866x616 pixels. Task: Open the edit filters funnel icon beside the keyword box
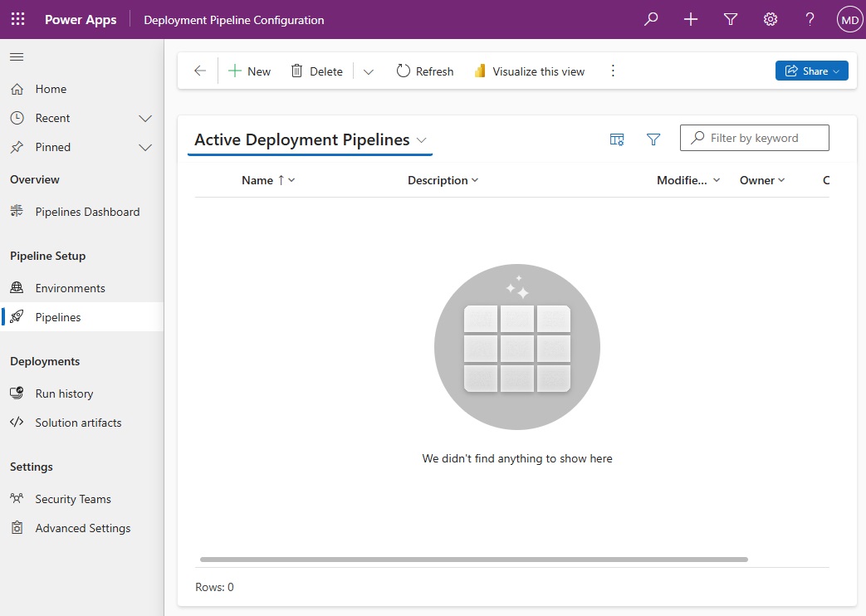(653, 139)
